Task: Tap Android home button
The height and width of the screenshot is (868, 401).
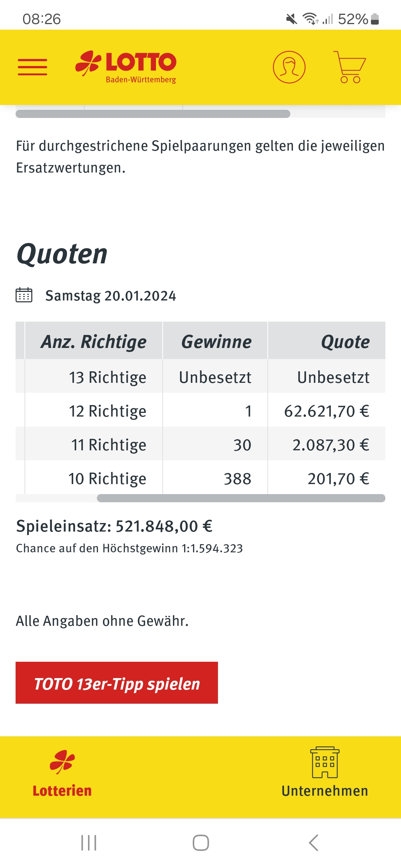Action: pyautogui.click(x=200, y=843)
